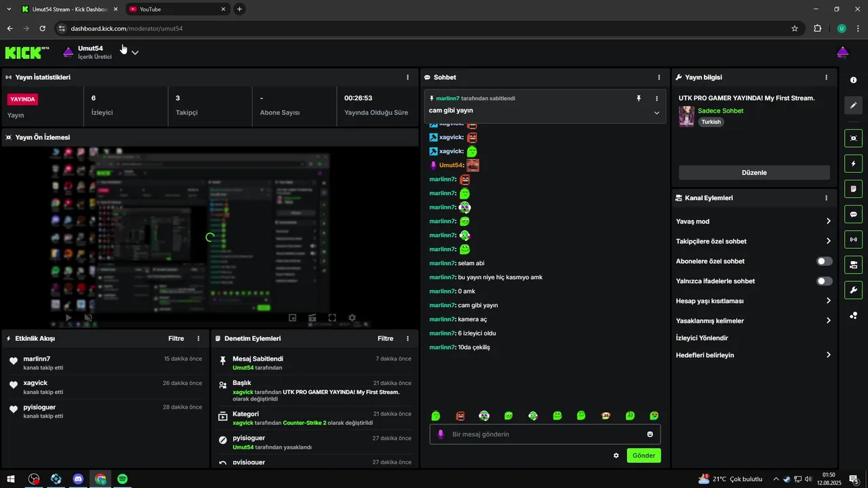Click the three-dots cluster icon at sidebar bottom

tap(853, 315)
